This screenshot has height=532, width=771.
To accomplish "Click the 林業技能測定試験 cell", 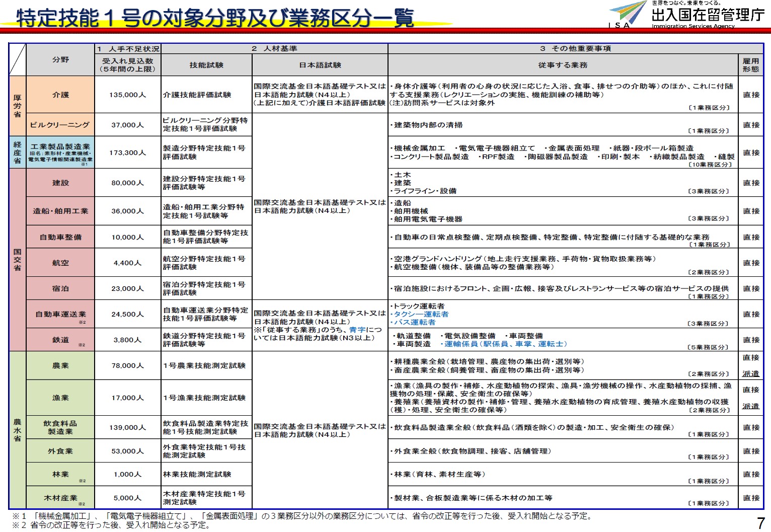I will (206, 474).
